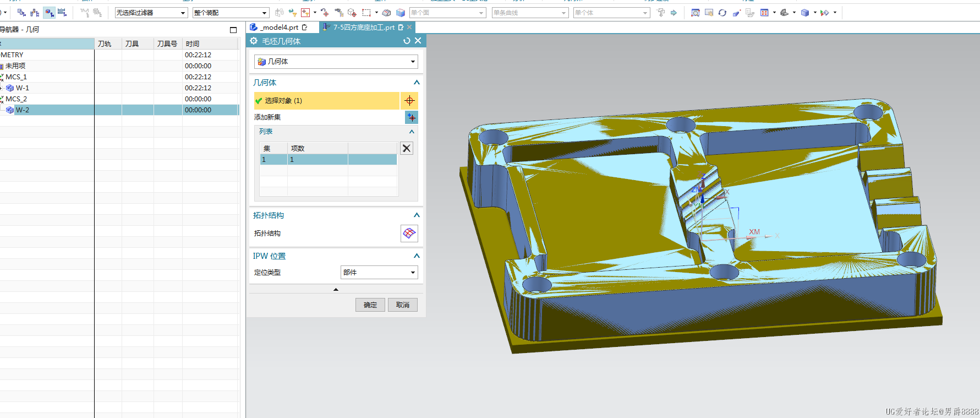The width and height of the screenshot is (980, 418).
Task: Open the 拓扑结构 topology icon button
Action: pyautogui.click(x=409, y=234)
